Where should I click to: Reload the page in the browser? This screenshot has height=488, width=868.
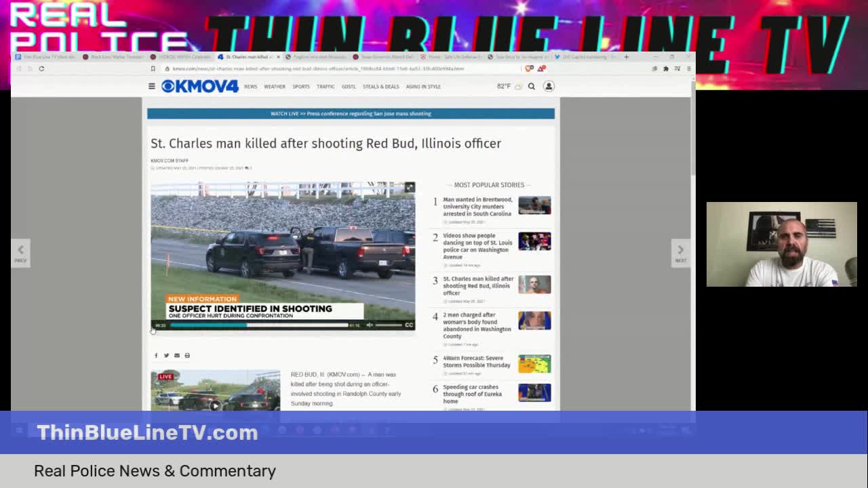pyautogui.click(x=41, y=68)
